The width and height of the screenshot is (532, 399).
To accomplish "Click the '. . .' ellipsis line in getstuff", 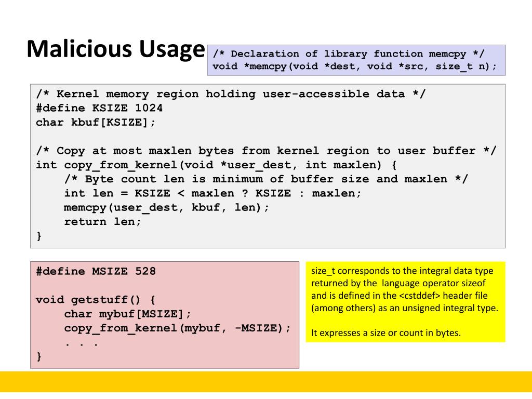I will tap(82, 344).
